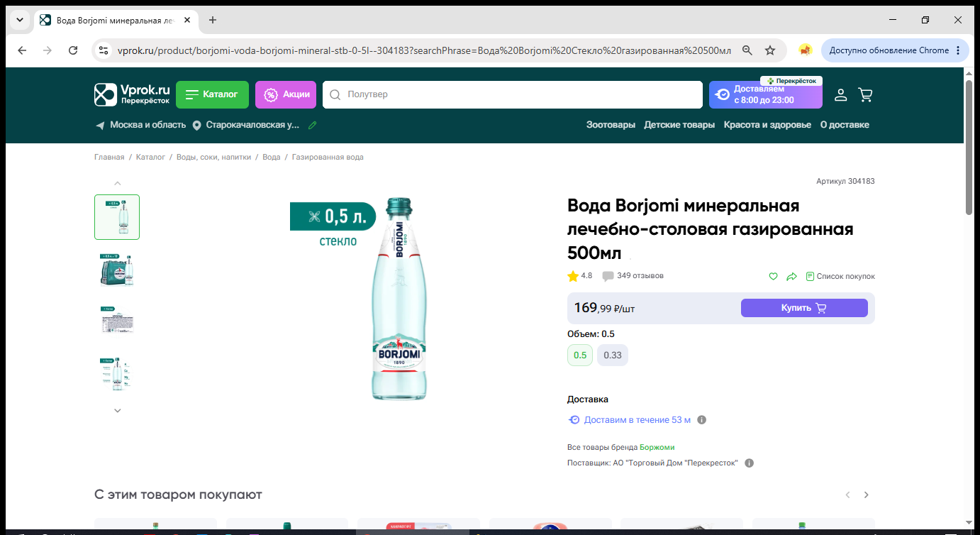980x535 pixels.
Task: Open a new browser tab
Action: [213, 20]
